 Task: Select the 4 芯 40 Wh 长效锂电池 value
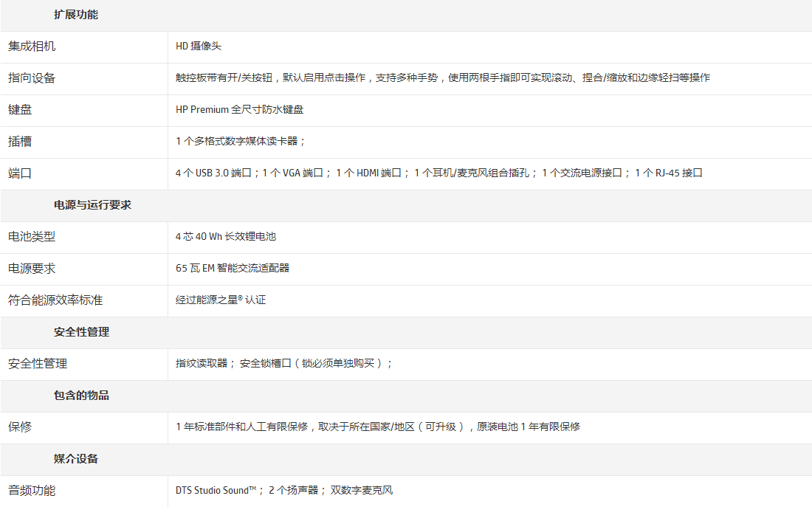point(225,237)
